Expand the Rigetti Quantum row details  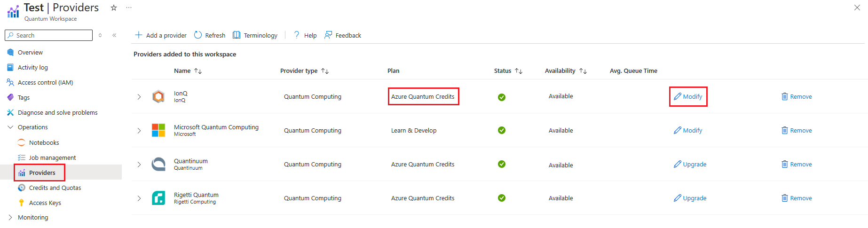coord(139,198)
